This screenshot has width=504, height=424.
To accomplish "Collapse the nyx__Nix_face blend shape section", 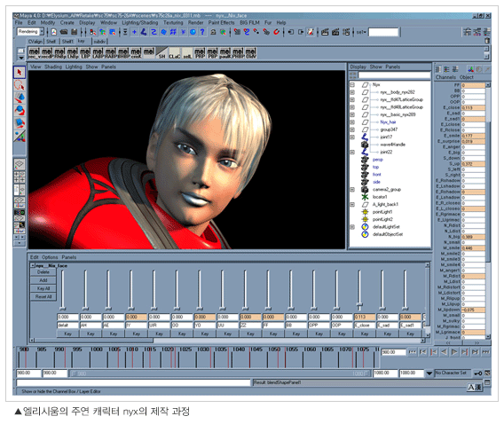I will tap(33, 265).
